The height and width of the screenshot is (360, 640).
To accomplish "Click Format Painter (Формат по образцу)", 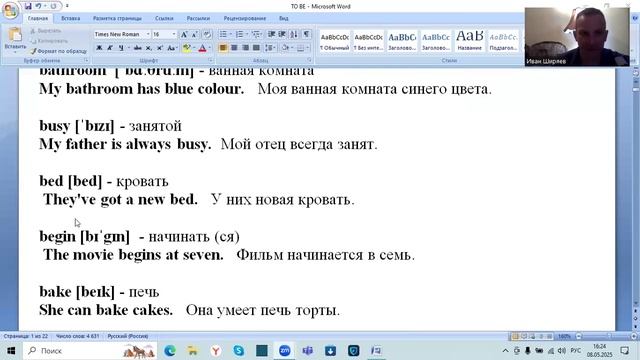I will pyautogui.click(x=58, y=51).
